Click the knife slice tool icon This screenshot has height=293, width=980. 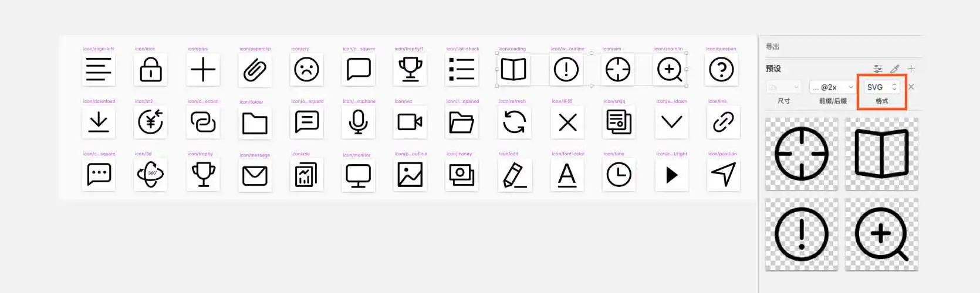[894, 69]
